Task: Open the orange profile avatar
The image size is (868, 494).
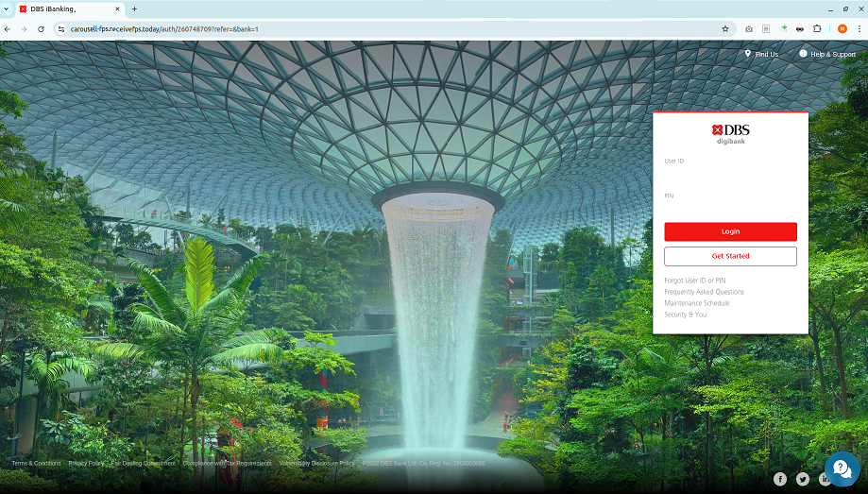Action: coord(842,28)
